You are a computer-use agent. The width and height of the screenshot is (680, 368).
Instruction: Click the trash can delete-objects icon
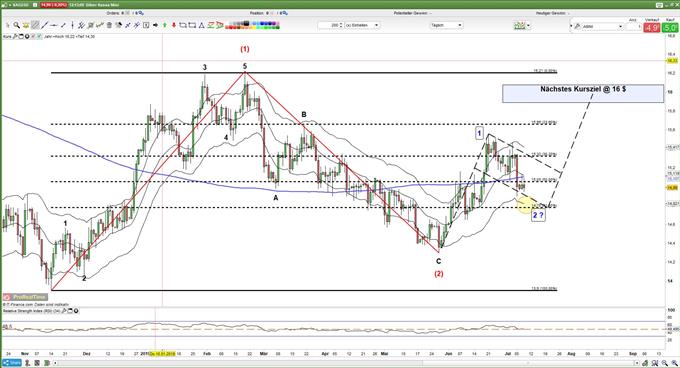pyautogui.click(x=109, y=25)
